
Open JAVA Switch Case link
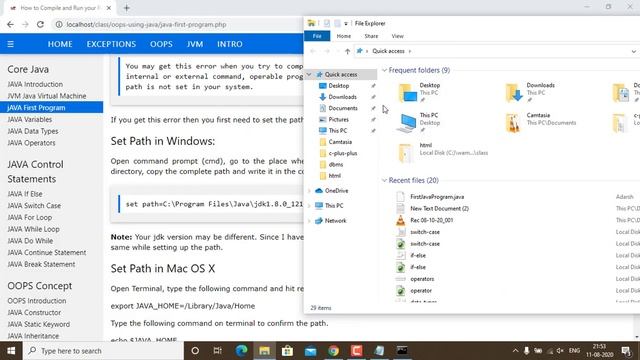[x=34, y=206]
